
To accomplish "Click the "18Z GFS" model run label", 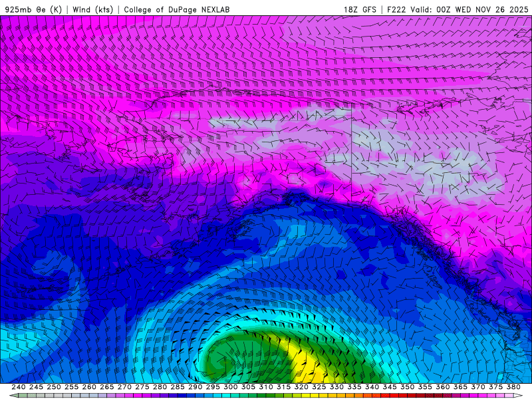I will click(x=360, y=9).
